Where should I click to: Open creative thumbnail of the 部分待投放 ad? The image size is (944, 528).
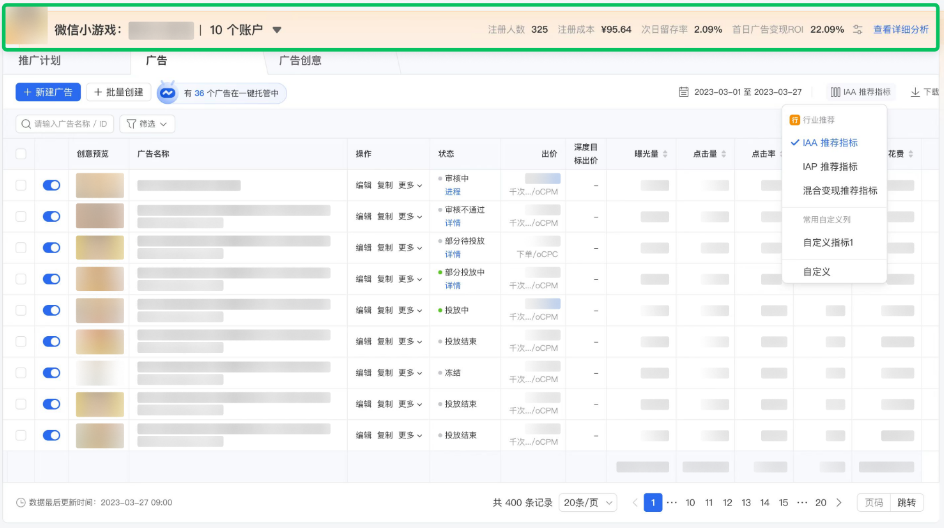point(100,248)
